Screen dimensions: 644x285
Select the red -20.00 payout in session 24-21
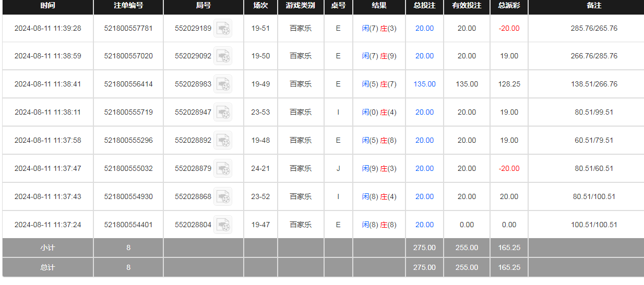point(509,168)
